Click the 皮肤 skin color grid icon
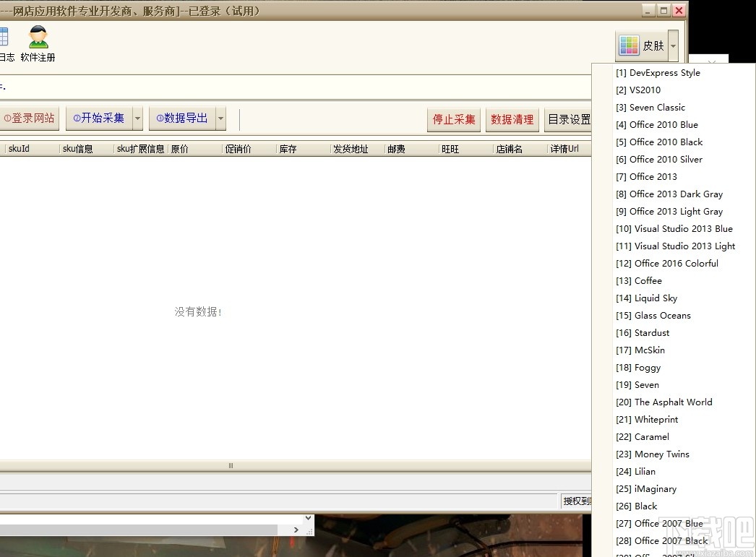 tap(629, 46)
